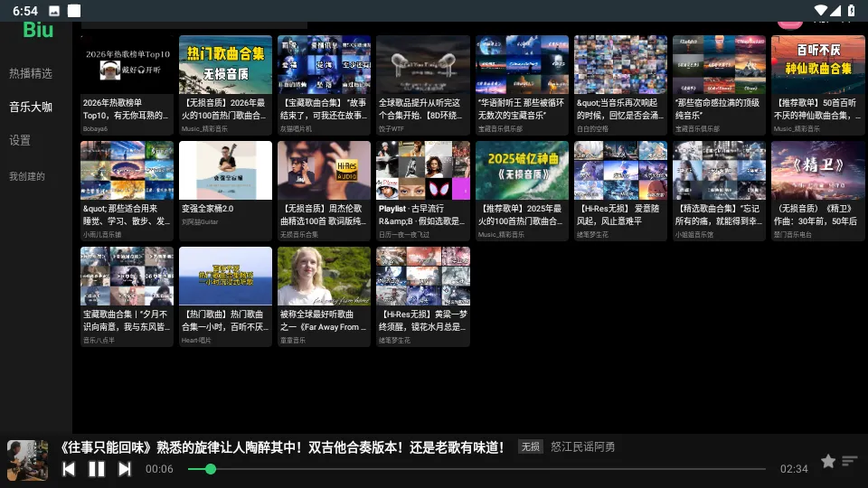This screenshot has width=868, height=488.
Task: Open 《精卫》 无损音质 card
Action: point(817,191)
